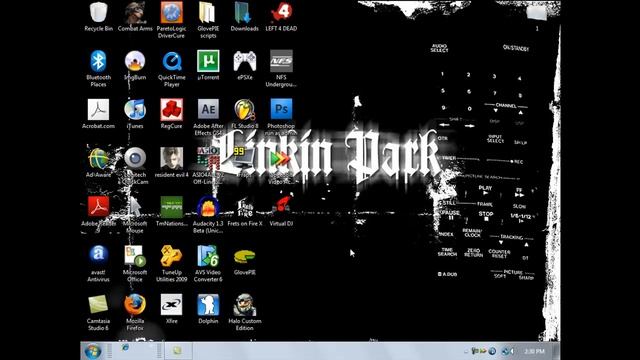This screenshot has height=360, width=640.
Task: Open the Camtasia Studio 6 shortcut
Action: (x=98, y=312)
